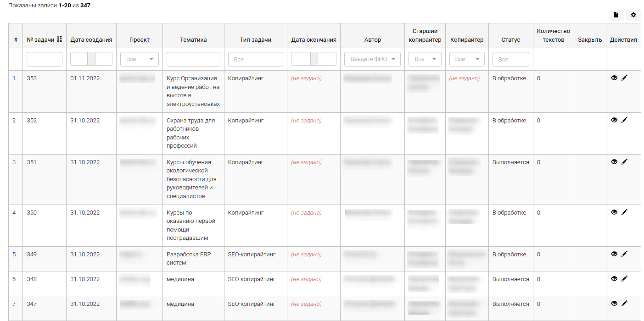View task 352 using the eye icon
Screen dimensions: 644x321
(x=614, y=120)
